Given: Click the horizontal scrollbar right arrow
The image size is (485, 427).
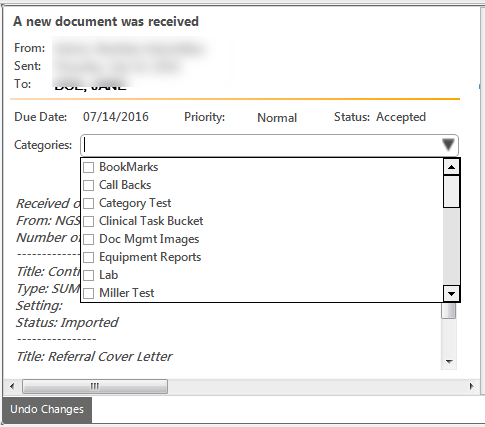Looking at the screenshot, I should coord(471,387).
